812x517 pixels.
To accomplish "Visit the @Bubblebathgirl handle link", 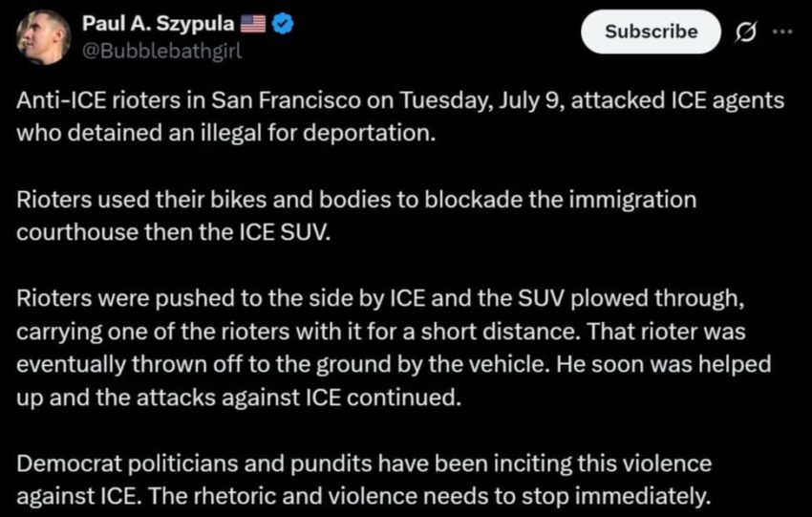I will pos(162,51).
